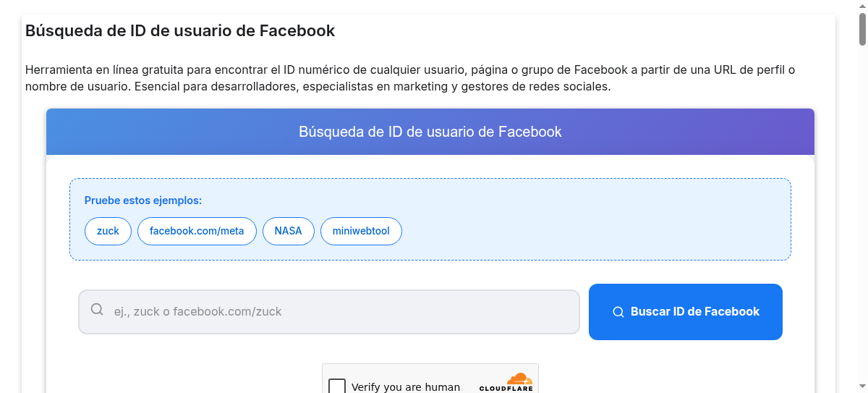Screen dimensions: 868x393
Task: Choose the facebook.com/meta example chip
Action: tap(197, 231)
